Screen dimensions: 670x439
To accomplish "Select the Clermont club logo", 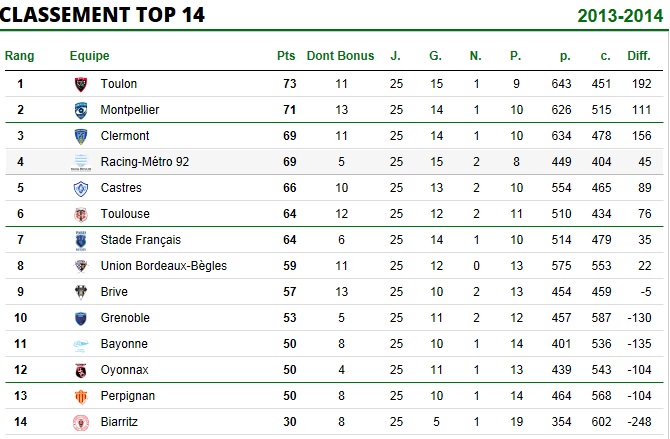I will (81, 136).
